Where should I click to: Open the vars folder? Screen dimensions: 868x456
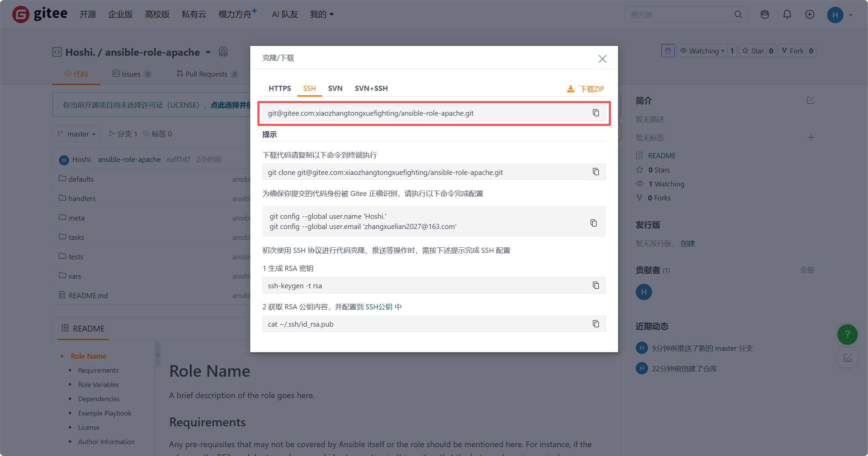click(75, 276)
